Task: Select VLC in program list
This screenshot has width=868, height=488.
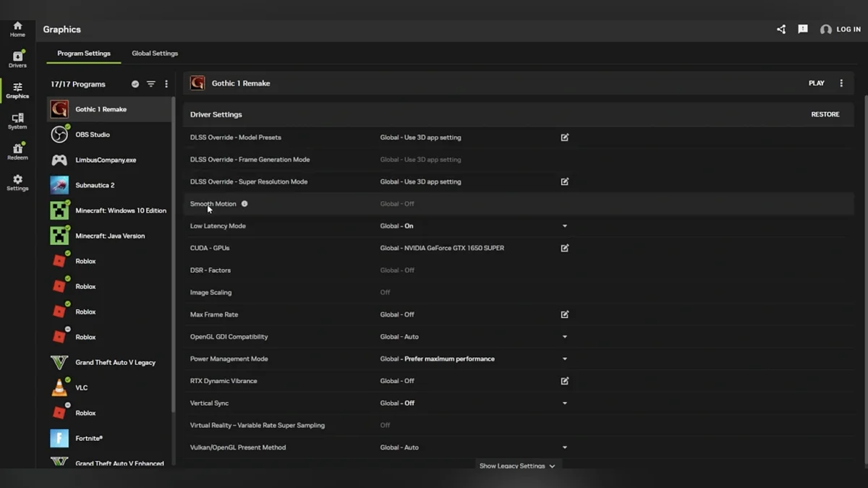Action: pyautogui.click(x=109, y=388)
